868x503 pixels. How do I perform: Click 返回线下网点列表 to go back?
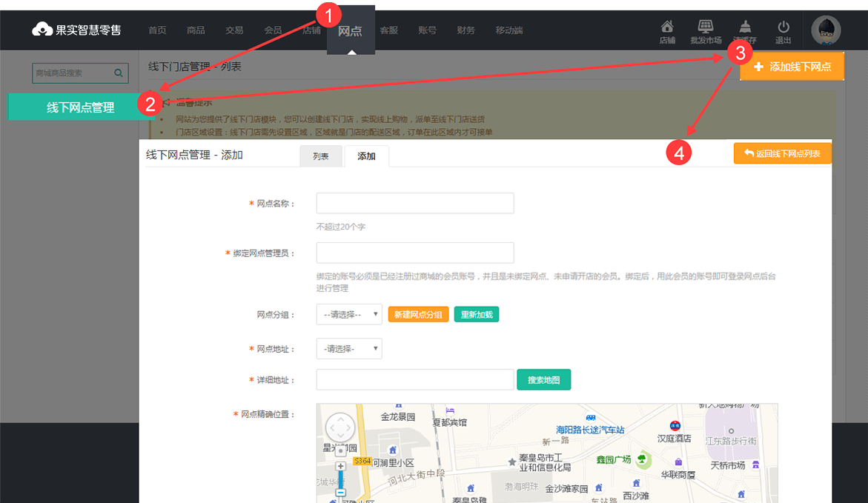click(x=782, y=153)
